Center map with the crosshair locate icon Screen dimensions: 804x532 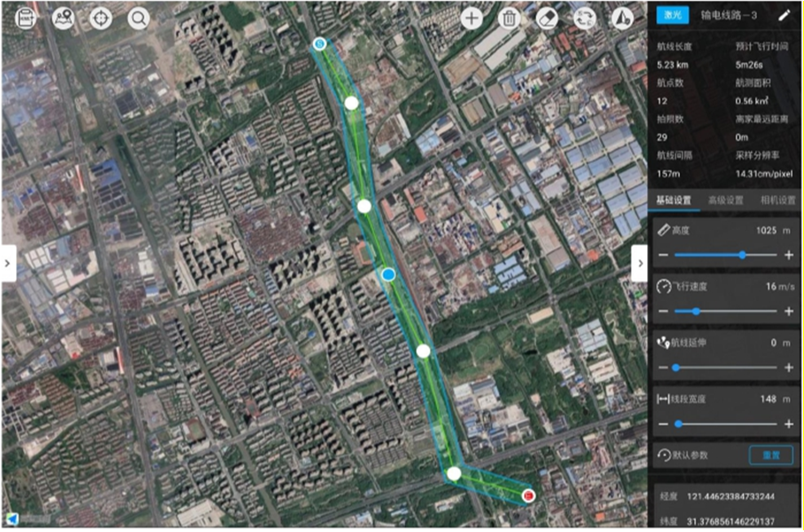tap(100, 19)
